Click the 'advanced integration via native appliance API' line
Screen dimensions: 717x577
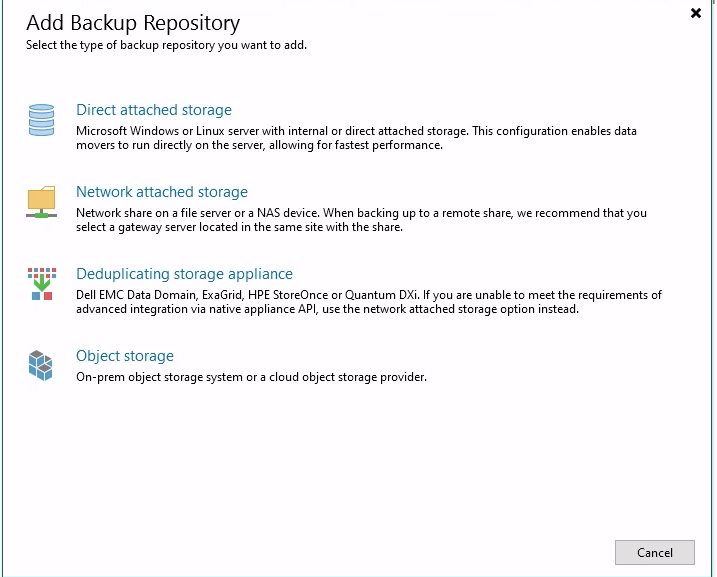coord(327,309)
